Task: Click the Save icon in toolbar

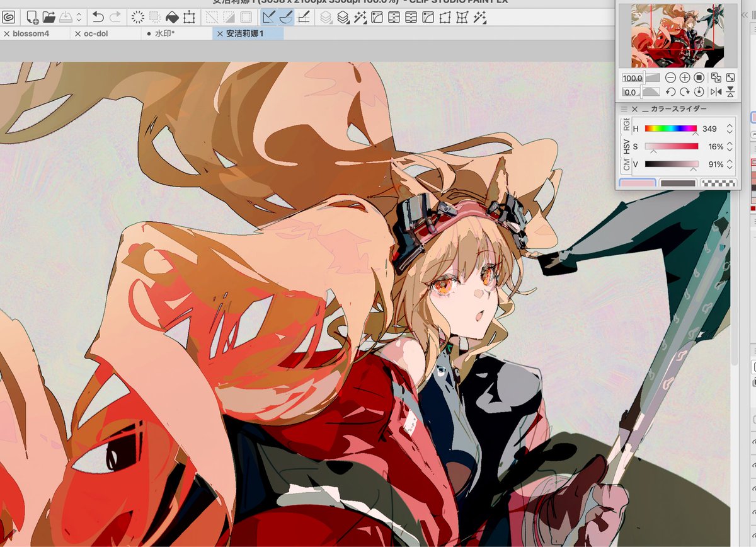Action: click(x=66, y=17)
